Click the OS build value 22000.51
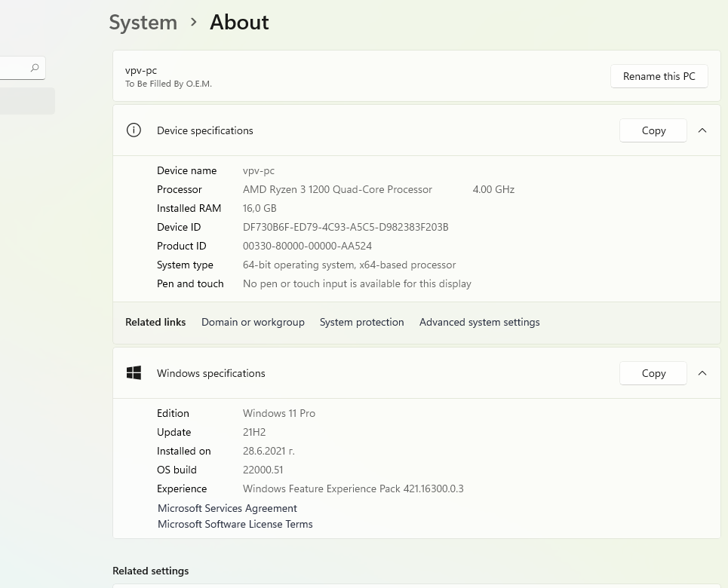The image size is (728, 588). [263, 470]
